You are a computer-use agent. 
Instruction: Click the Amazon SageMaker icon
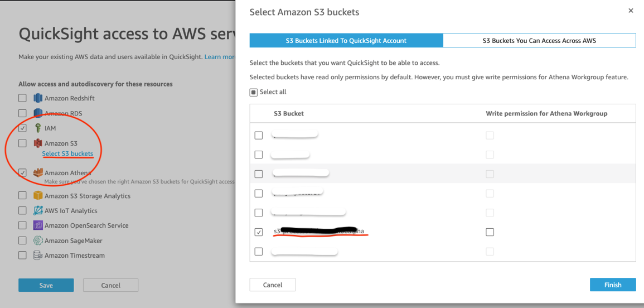click(x=38, y=240)
